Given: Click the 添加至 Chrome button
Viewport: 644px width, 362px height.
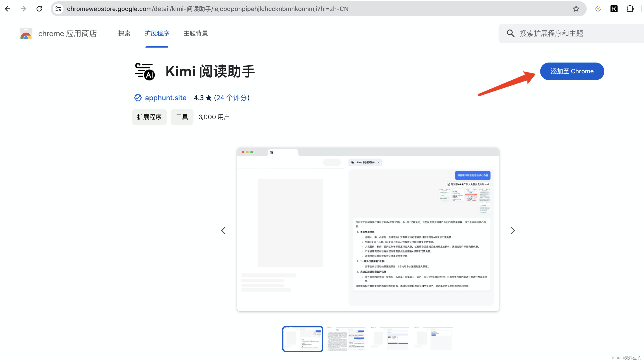Looking at the screenshot, I should (x=572, y=71).
